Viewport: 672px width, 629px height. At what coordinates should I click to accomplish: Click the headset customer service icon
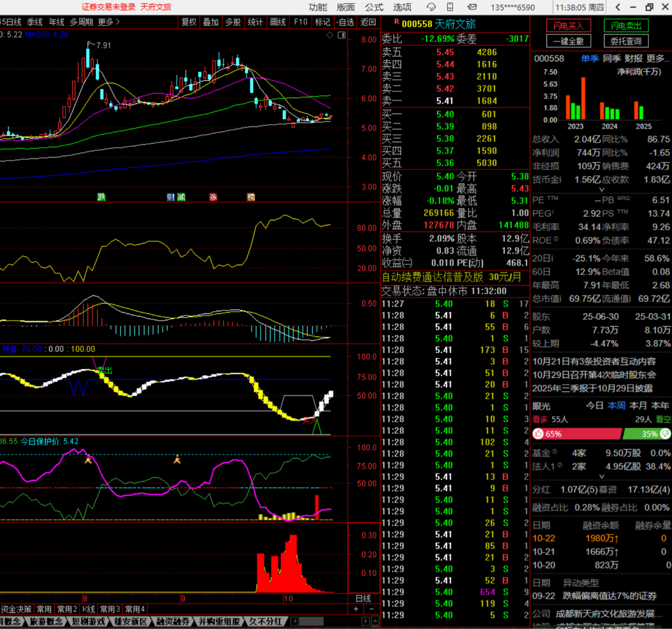(x=431, y=7)
